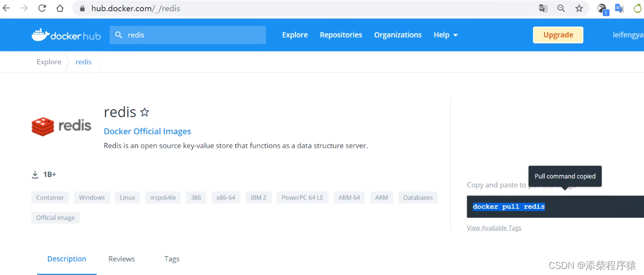Open the Explore menu in the header
This screenshot has height=275, width=644.
pyautogui.click(x=295, y=35)
